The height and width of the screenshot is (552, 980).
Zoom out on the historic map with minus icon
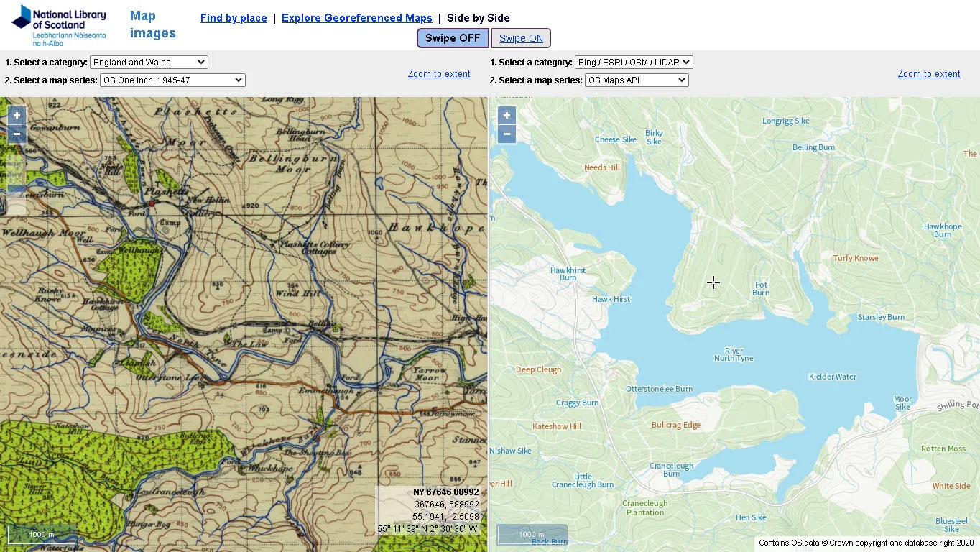[16, 134]
